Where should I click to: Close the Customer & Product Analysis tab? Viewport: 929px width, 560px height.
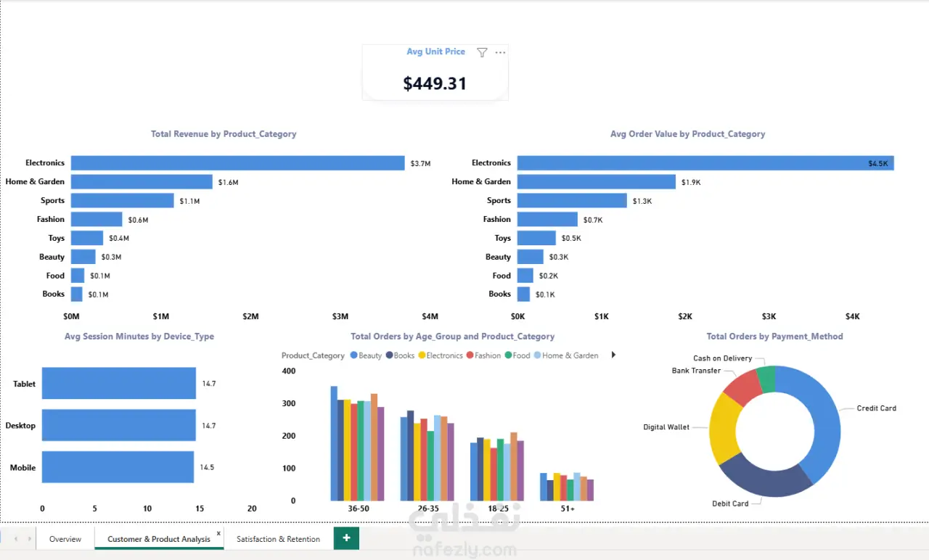tap(218, 533)
